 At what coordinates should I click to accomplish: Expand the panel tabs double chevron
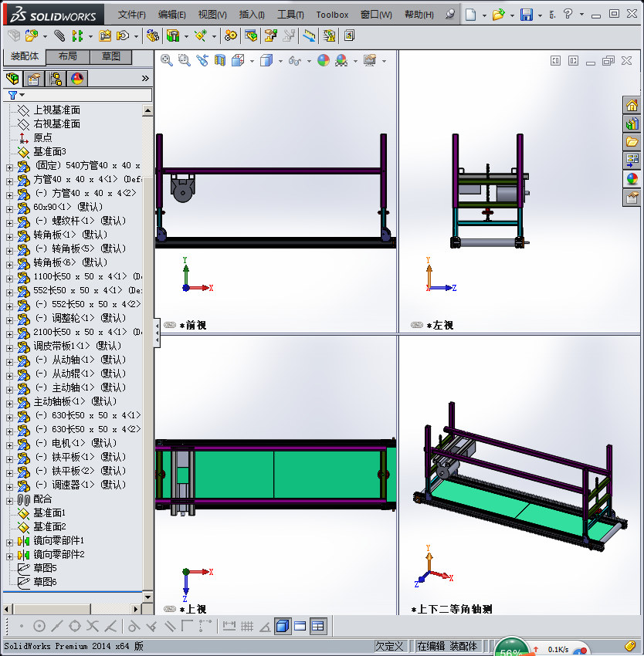click(145, 78)
